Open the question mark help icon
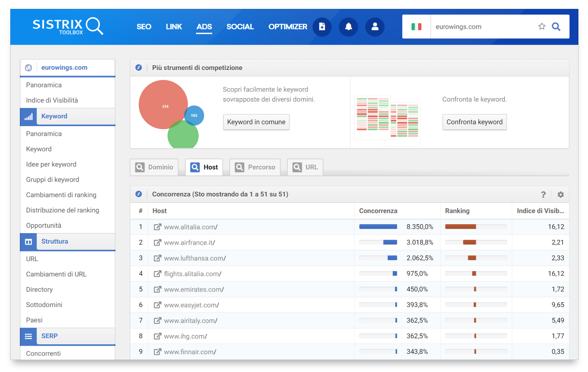 (543, 194)
